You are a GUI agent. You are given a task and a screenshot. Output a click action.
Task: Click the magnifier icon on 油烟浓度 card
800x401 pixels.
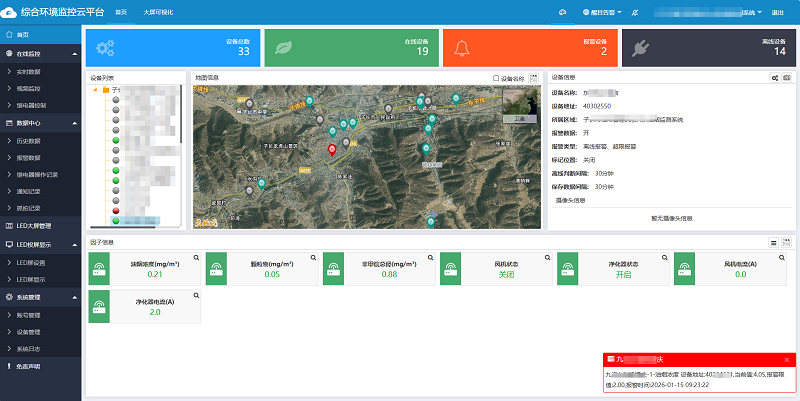(x=196, y=257)
